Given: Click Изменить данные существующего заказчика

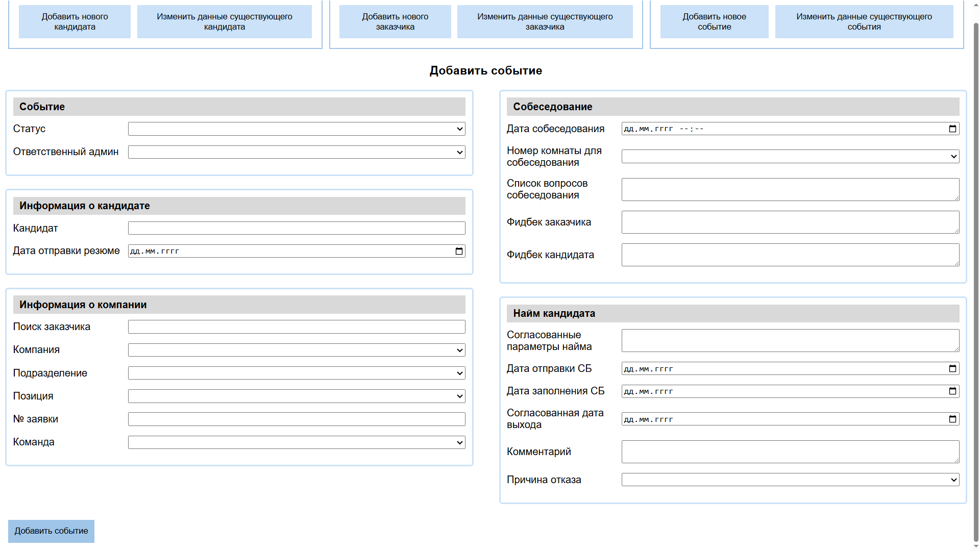Looking at the screenshot, I should coord(545,22).
